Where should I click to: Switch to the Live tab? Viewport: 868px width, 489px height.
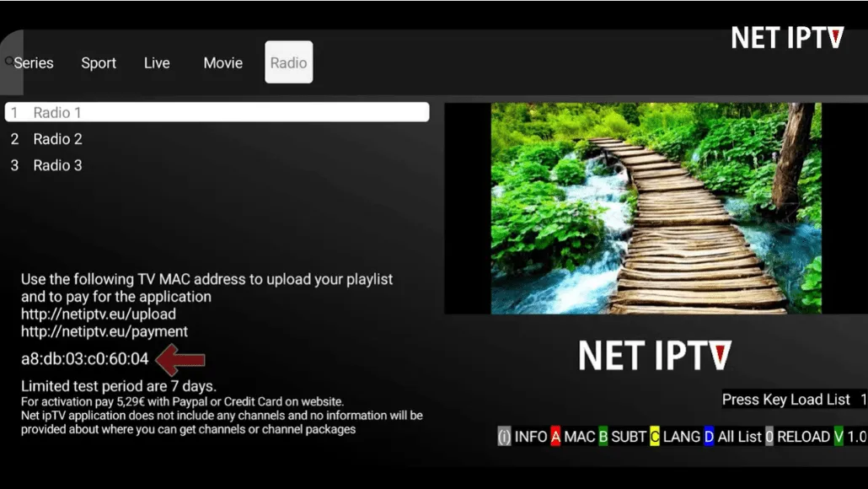[157, 62]
